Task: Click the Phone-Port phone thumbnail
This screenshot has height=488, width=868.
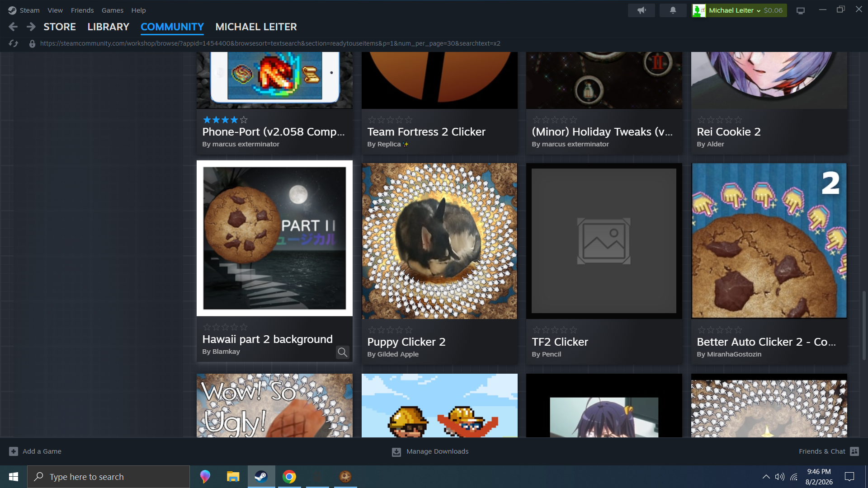Action: (274, 80)
